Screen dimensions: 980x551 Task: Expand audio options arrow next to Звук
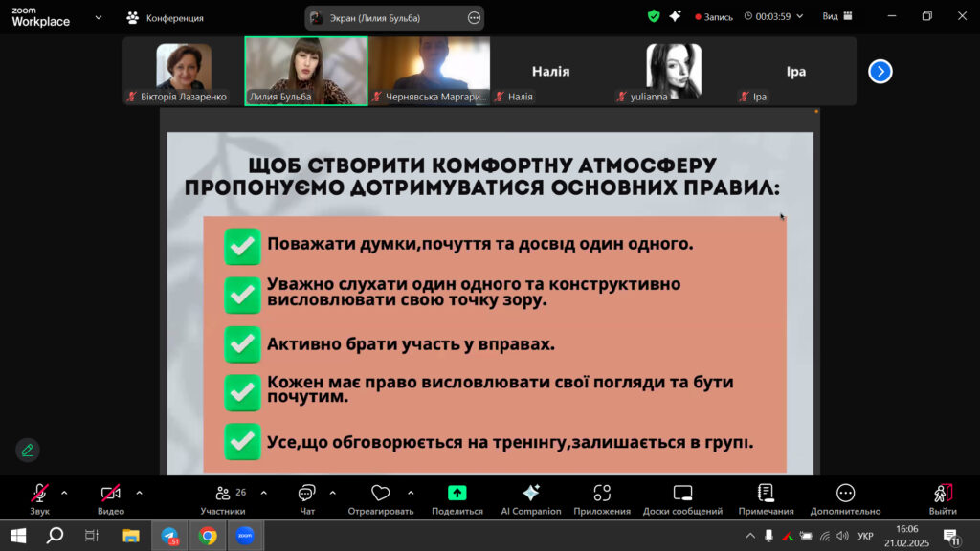click(x=64, y=493)
